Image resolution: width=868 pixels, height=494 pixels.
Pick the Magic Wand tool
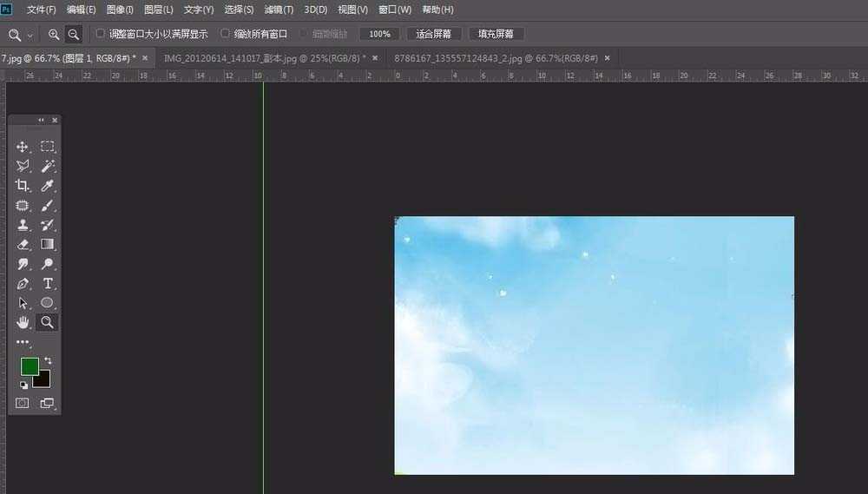(48, 166)
